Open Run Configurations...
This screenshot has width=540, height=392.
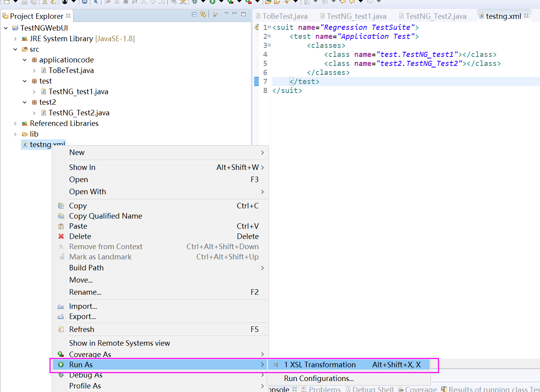coord(349,379)
